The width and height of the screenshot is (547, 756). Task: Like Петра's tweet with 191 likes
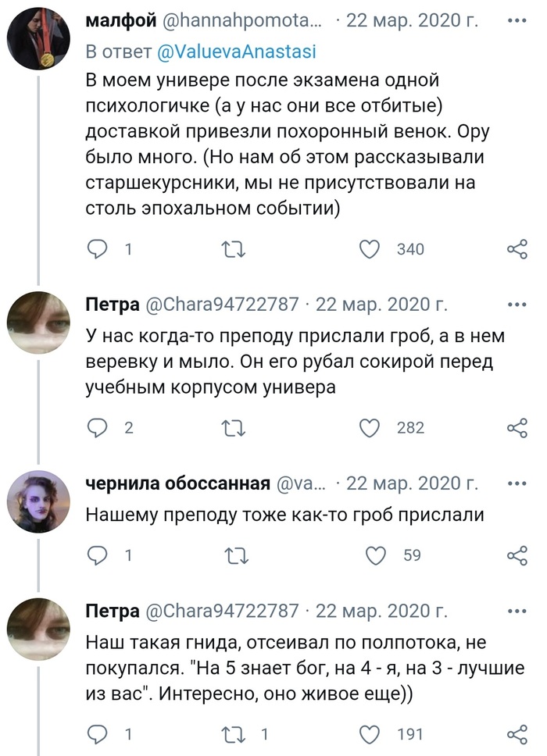370,733
